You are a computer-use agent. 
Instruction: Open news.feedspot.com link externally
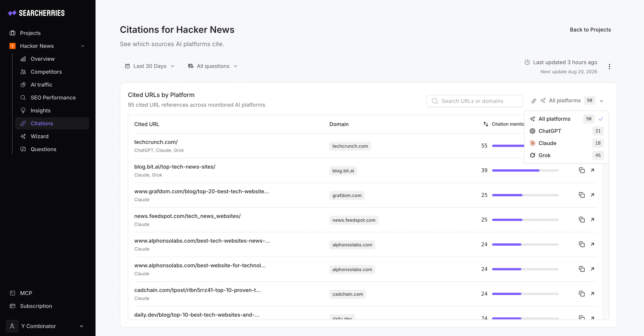592,220
